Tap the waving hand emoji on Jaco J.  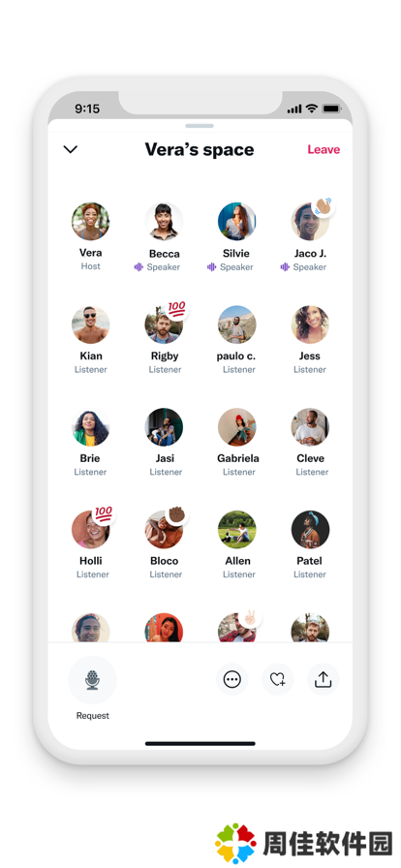[x=323, y=206]
